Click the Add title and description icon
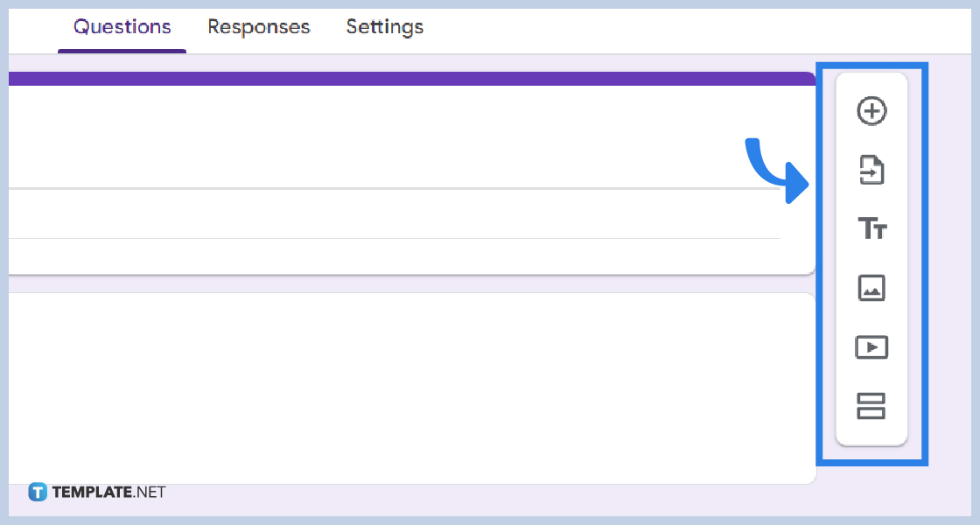The image size is (980, 525). click(871, 229)
